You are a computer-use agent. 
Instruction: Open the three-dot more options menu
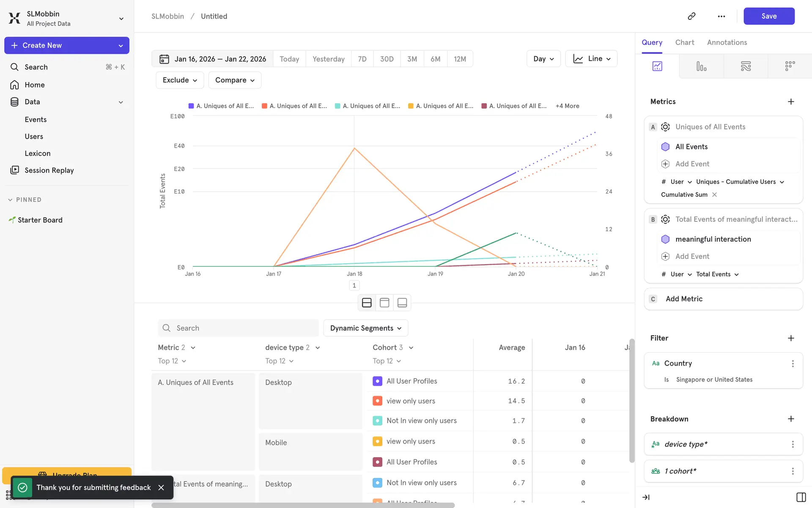[721, 16]
